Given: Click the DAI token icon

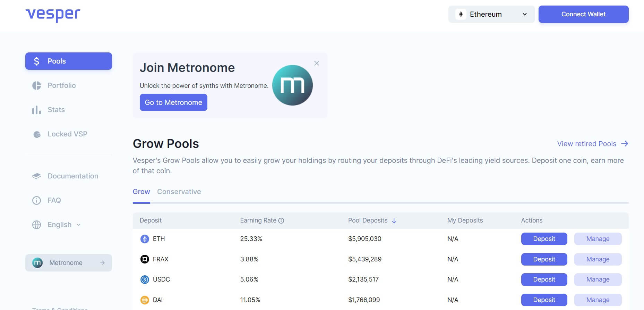Looking at the screenshot, I should point(145,300).
